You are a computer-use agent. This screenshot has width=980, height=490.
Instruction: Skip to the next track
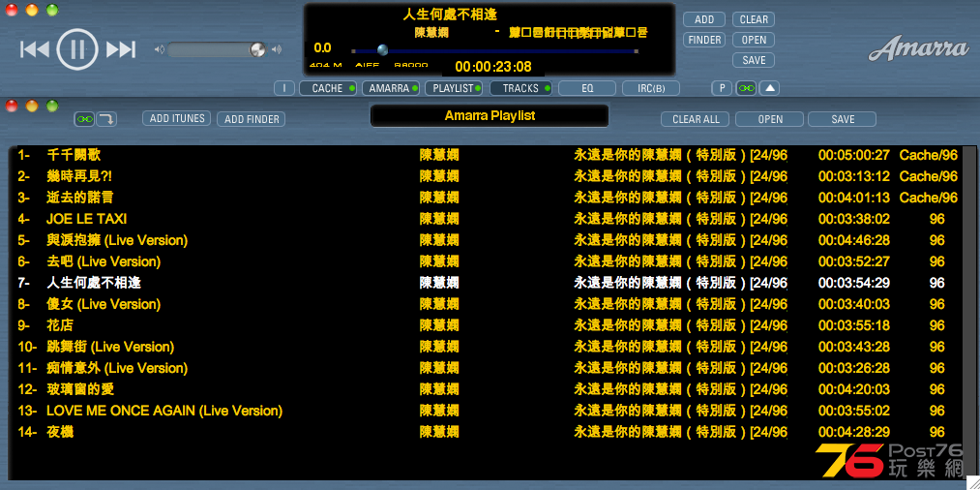tap(121, 49)
